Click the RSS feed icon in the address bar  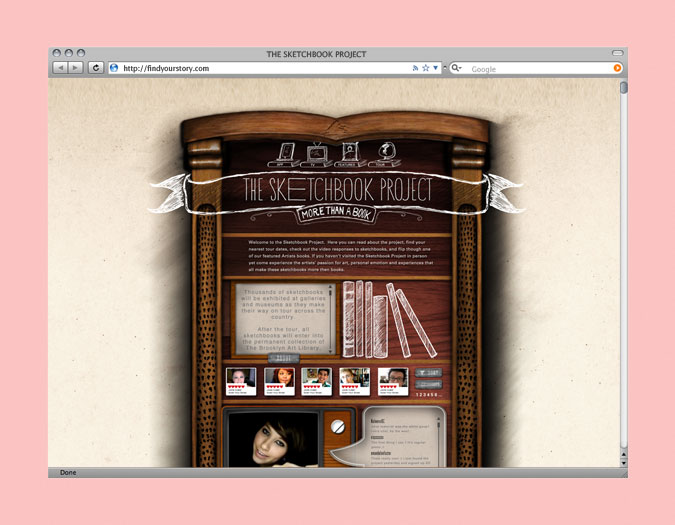pos(415,68)
